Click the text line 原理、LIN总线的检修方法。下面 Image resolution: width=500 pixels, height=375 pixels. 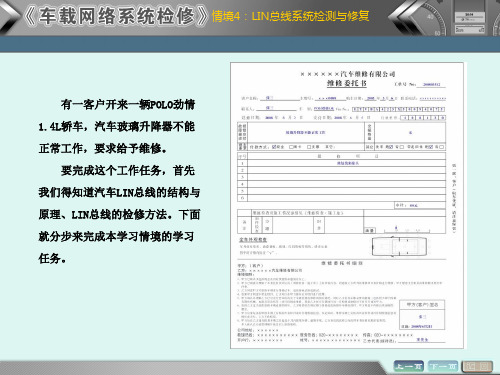pyautogui.click(x=119, y=214)
